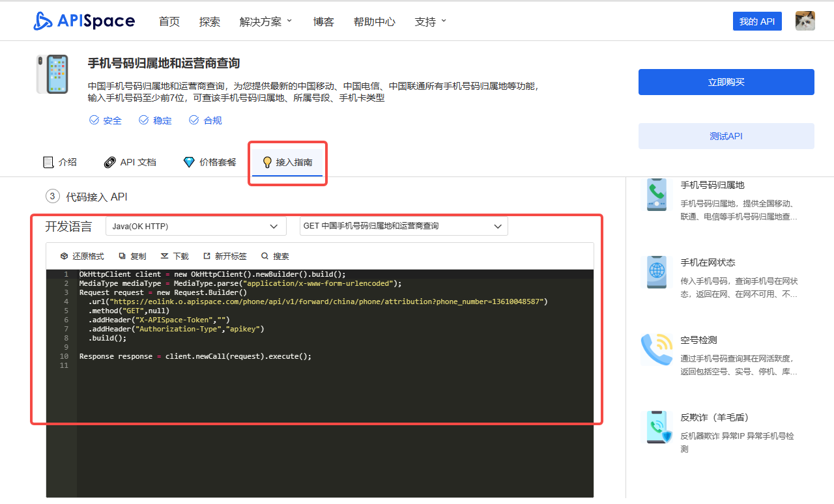
Task: Open the 空号检测 related API title
Action: tap(698, 340)
